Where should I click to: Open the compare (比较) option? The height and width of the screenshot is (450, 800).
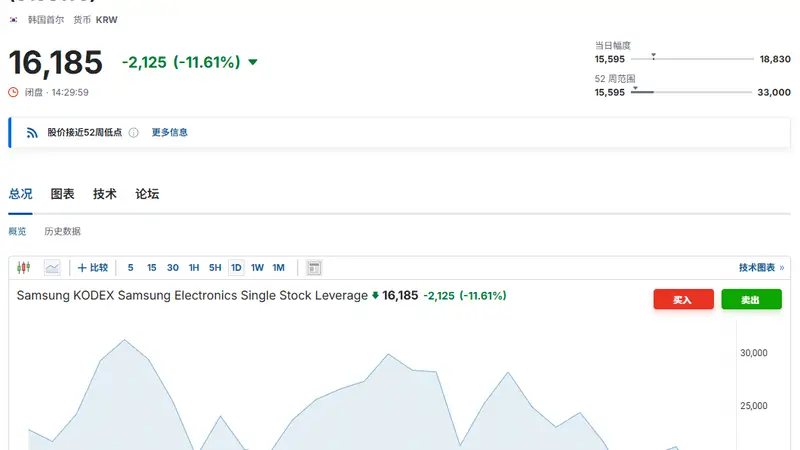point(92,267)
